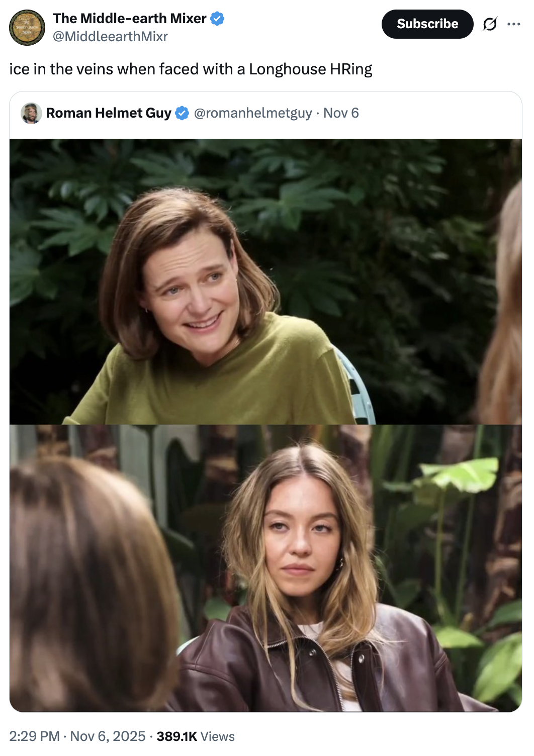Open The Middle-earth Mixer display name link
534x756 pixels.
tap(129, 19)
